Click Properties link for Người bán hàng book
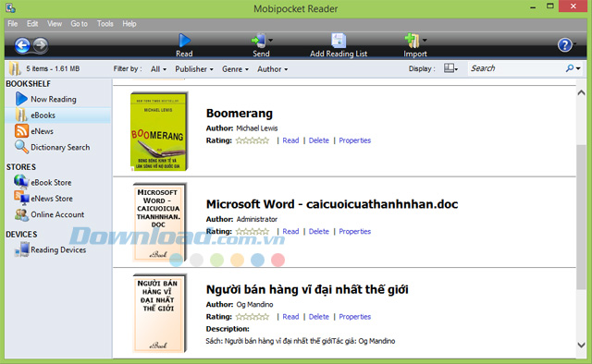 [355, 317]
